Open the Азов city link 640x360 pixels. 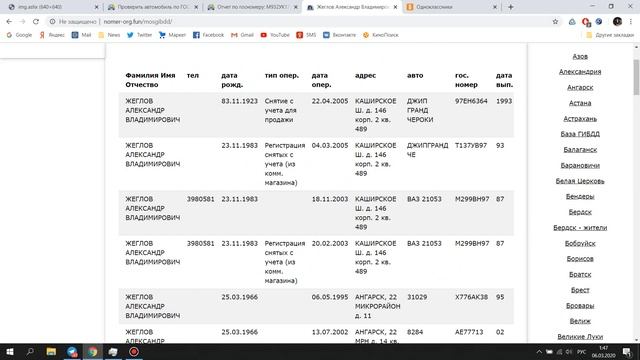(x=580, y=56)
